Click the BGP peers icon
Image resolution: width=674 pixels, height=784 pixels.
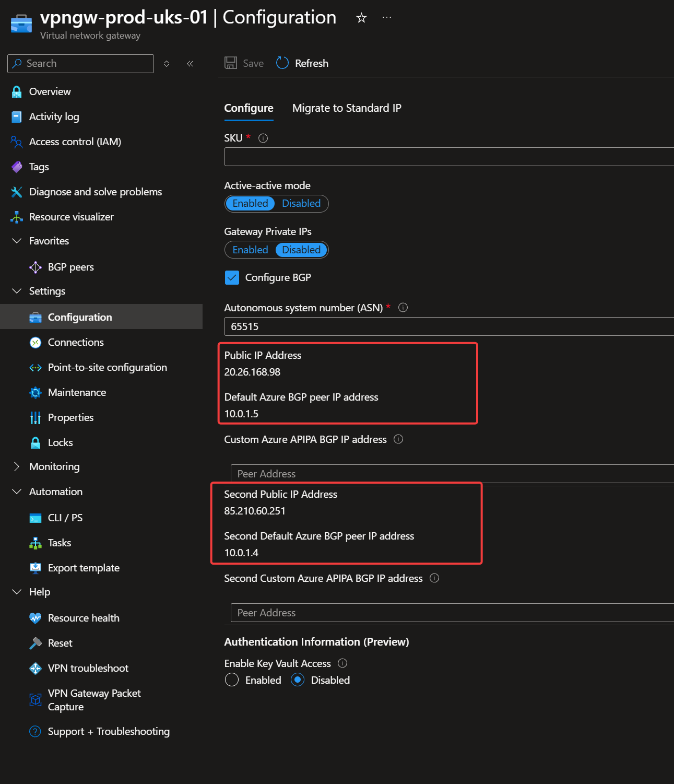click(x=36, y=267)
